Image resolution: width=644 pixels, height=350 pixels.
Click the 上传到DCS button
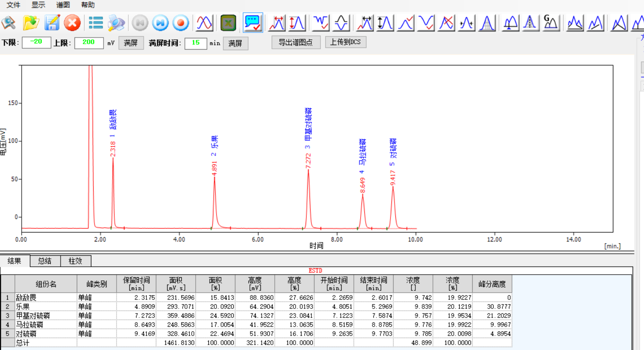pos(345,42)
